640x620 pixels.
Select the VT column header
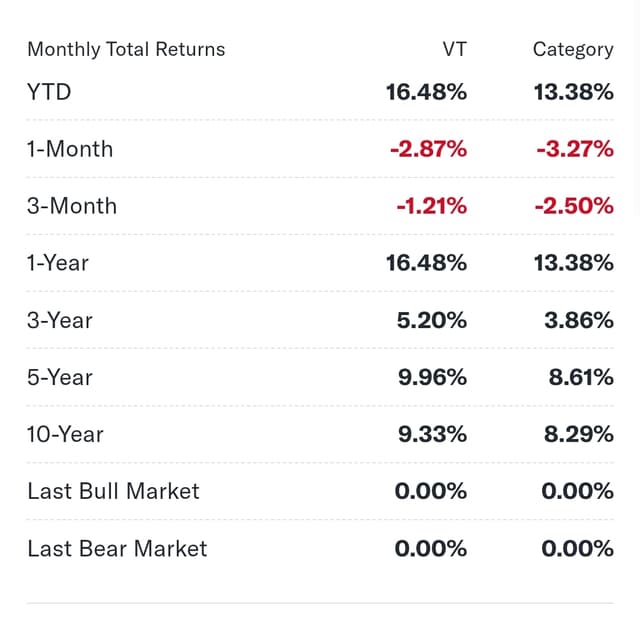coord(454,49)
